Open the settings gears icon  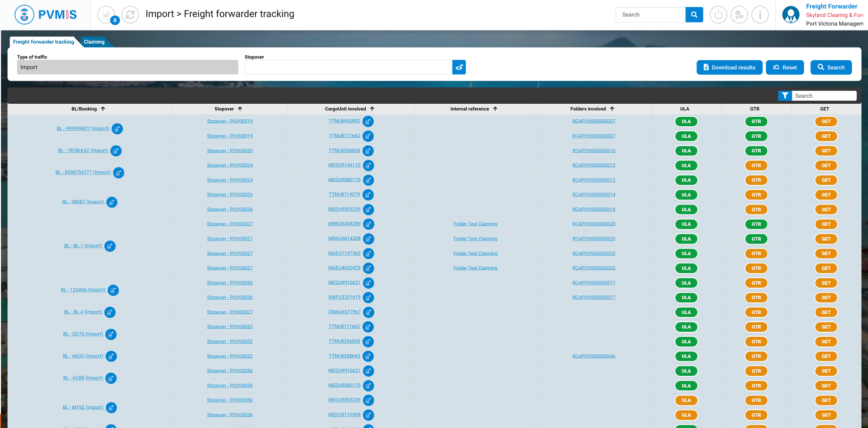click(x=739, y=15)
